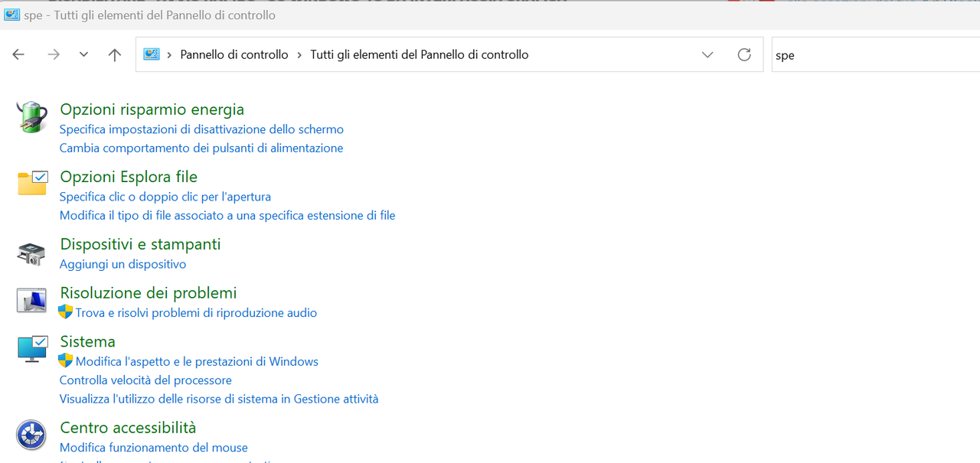980x463 pixels.
Task: Open the Risoluzione dei problemi heading
Action: tap(149, 293)
